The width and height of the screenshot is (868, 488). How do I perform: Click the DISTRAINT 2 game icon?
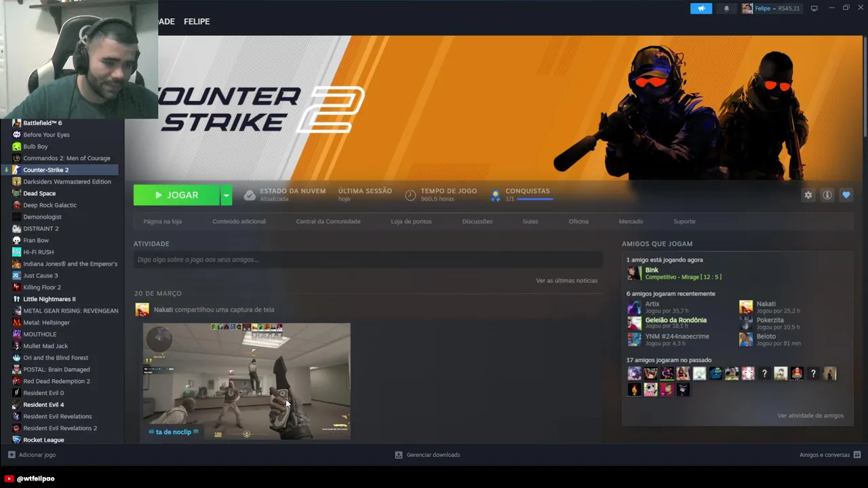(16, 228)
